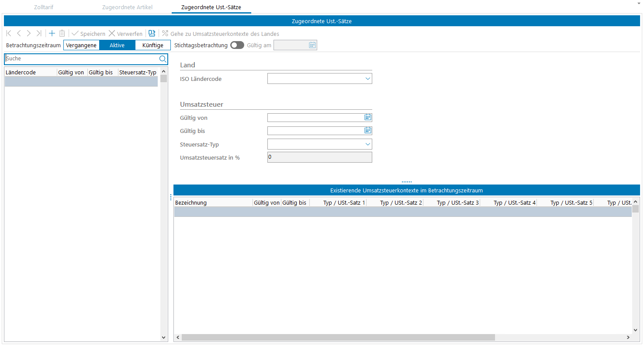644x345 pixels.
Task: Select Vergangene in Betrachtungszeitraum
Action: 81,45
